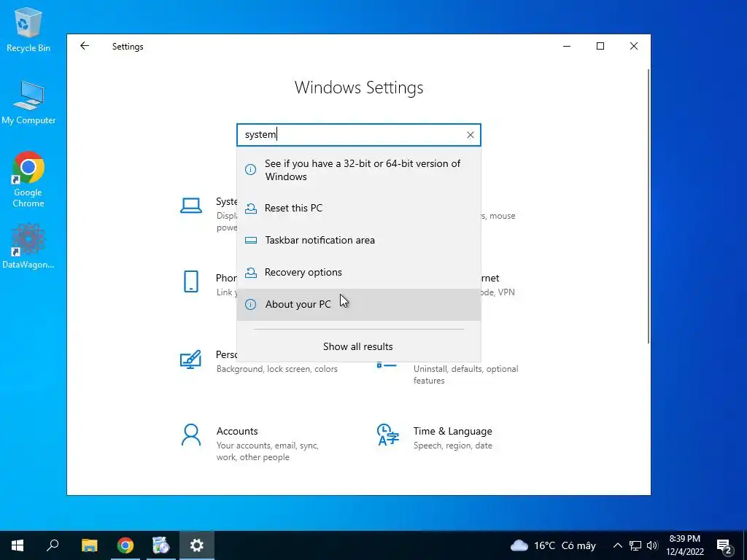This screenshot has height=560, width=747.
Task: Open clock showing 8:39 PM
Action: (x=685, y=545)
